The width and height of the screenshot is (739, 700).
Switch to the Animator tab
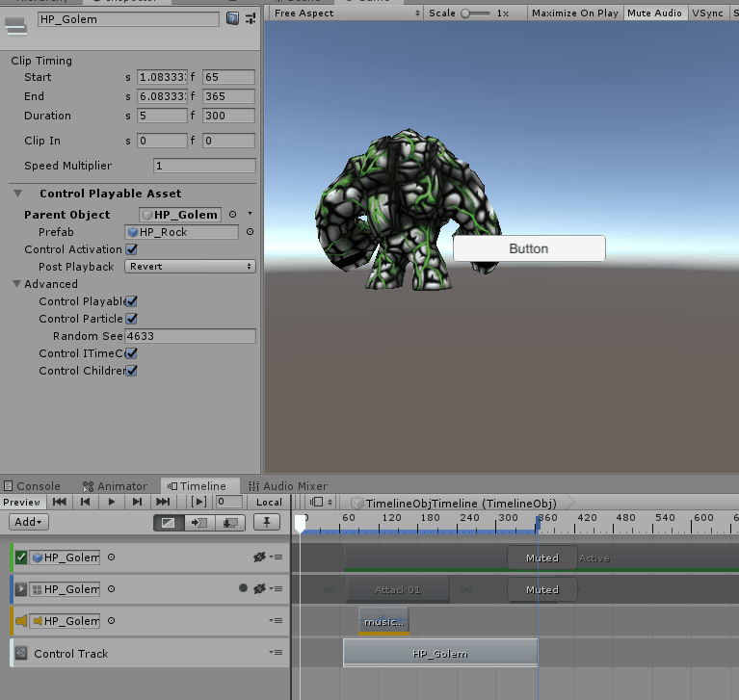115,486
